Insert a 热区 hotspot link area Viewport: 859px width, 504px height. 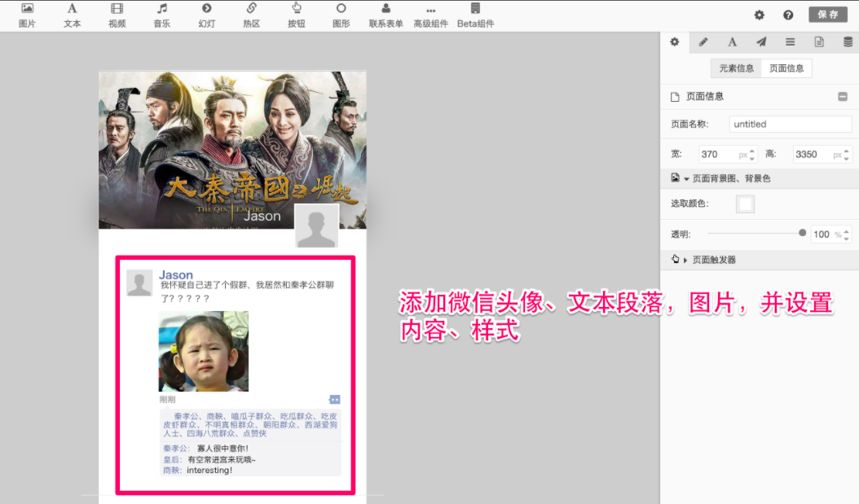tap(251, 15)
